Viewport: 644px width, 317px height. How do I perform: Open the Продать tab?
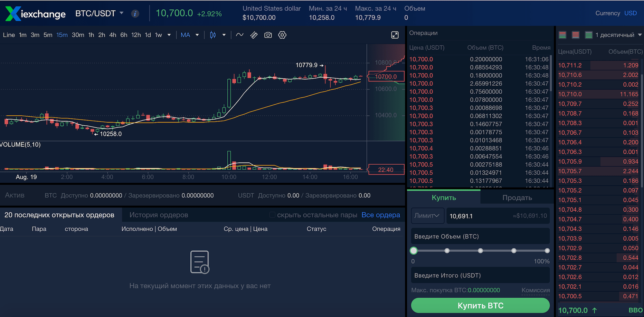pos(517,197)
